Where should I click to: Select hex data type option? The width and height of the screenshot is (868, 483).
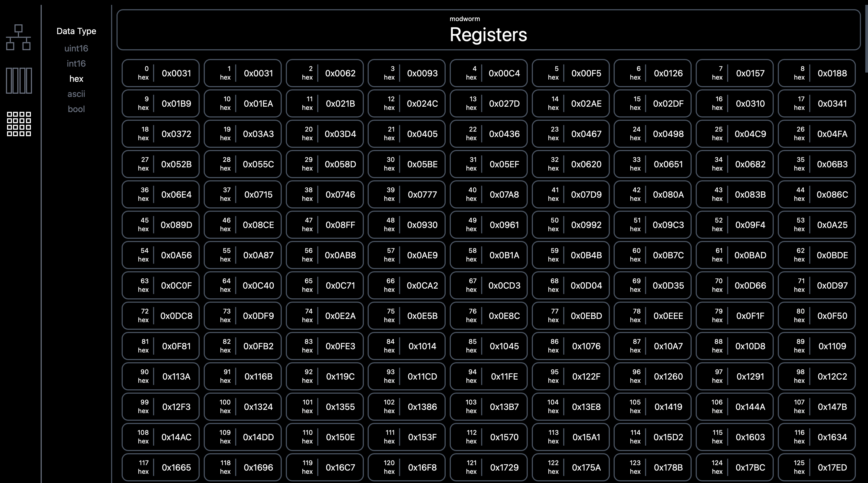point(76,79)
